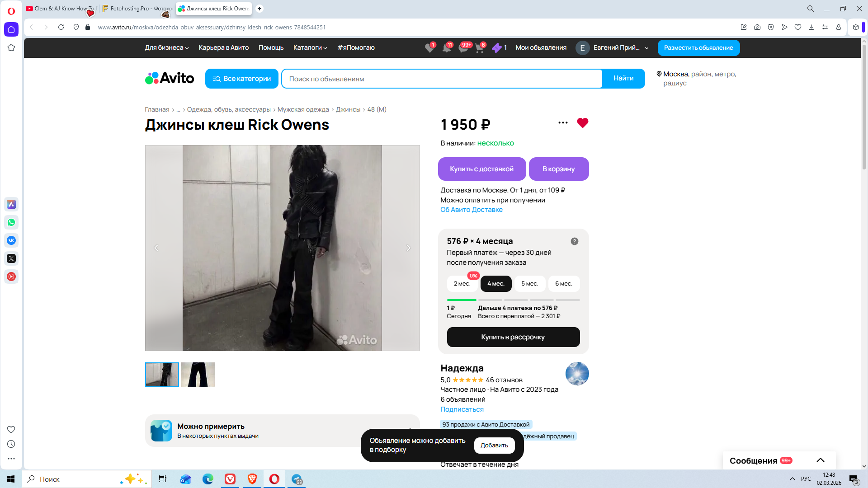Screen dimensions: 868x488
Task: Select the 2 мес. installment option
Action: click(462, 284)
